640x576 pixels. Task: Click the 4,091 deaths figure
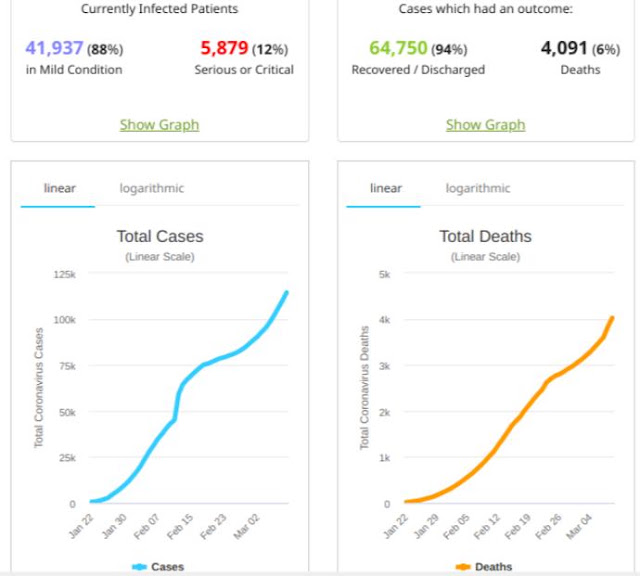564,48
